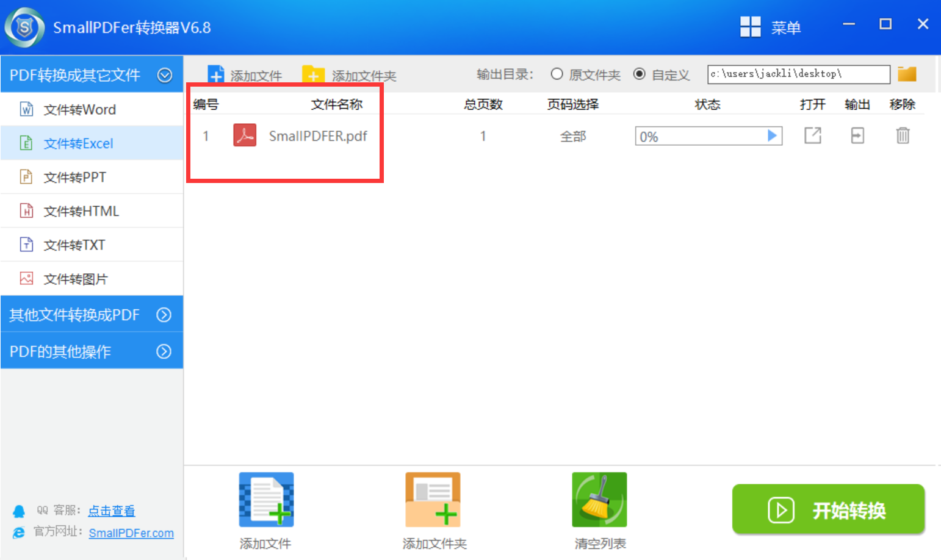Click the 文件转Excel document icon

[27, 143]
